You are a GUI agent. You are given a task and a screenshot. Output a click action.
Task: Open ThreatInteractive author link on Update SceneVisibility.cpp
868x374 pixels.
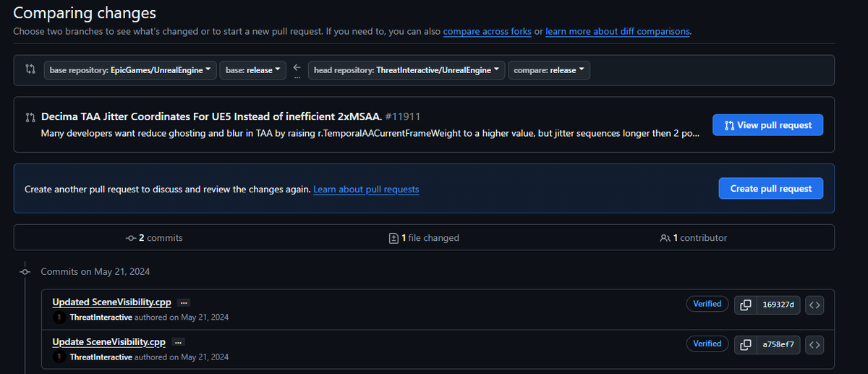101,357
